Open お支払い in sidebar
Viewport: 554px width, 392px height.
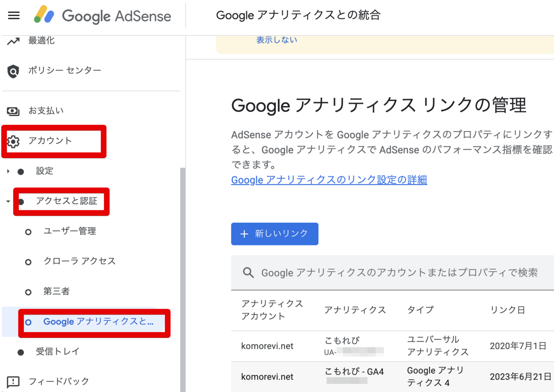pos(46,111)
